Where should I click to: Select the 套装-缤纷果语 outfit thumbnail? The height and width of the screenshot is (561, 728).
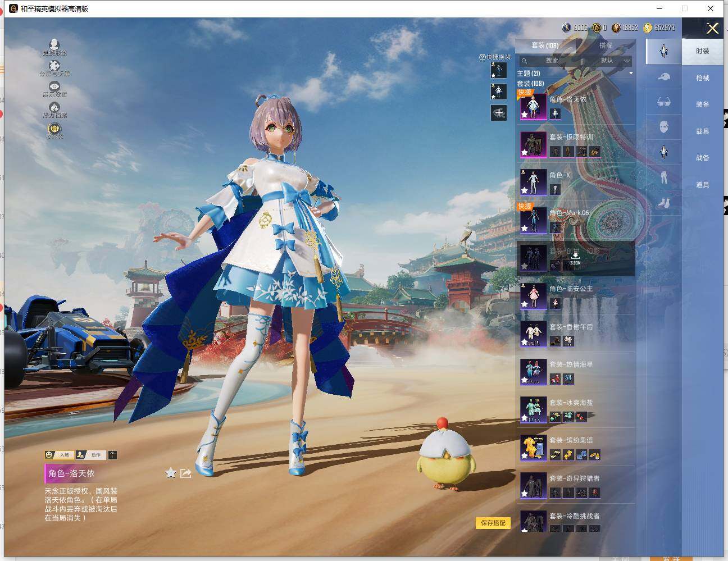coord(533,448)
